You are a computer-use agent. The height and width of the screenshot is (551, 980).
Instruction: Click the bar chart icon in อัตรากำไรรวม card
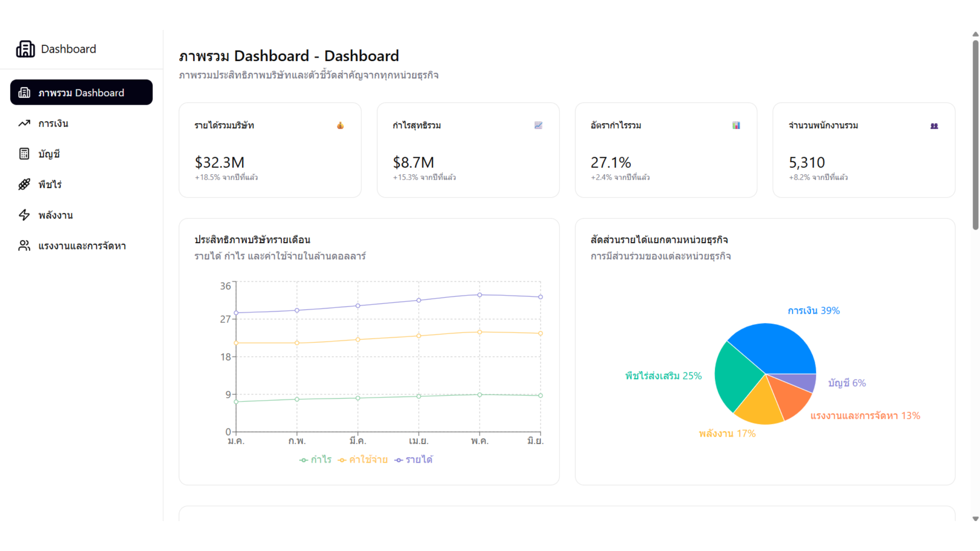point(736,126)
